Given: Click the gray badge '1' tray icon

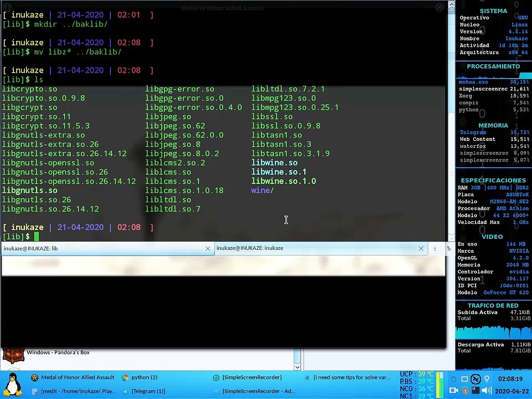Looking at the screenshot, I should point(465,392).
